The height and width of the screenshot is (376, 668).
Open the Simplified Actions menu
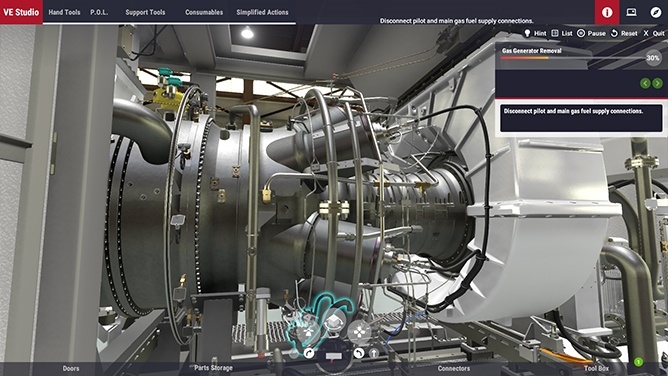pos(262,12)
